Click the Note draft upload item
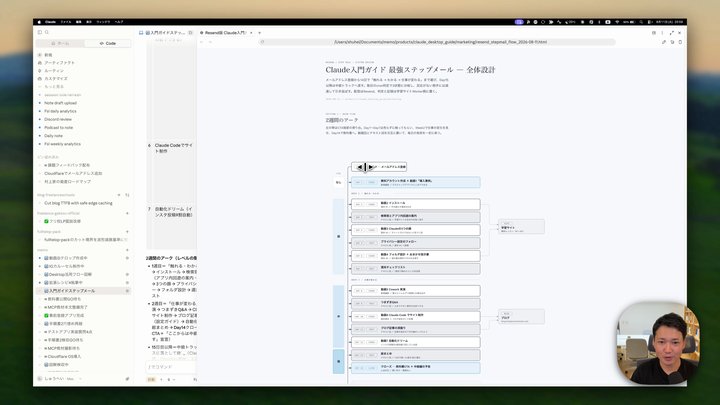The width and height of the screenshot is (720, 405). (x=60, y=103)
